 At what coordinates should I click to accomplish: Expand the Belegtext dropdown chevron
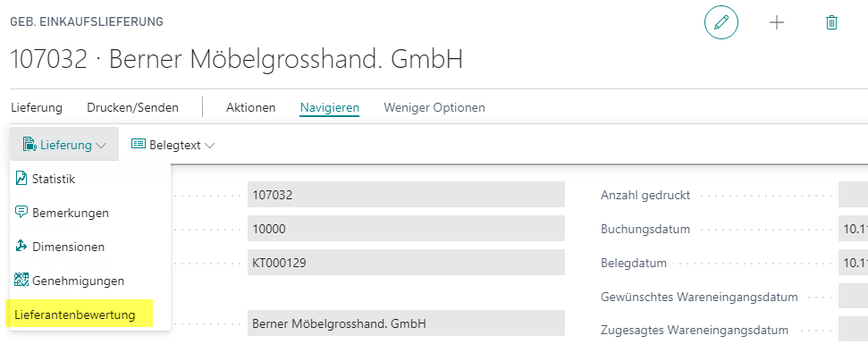point(210,146)
